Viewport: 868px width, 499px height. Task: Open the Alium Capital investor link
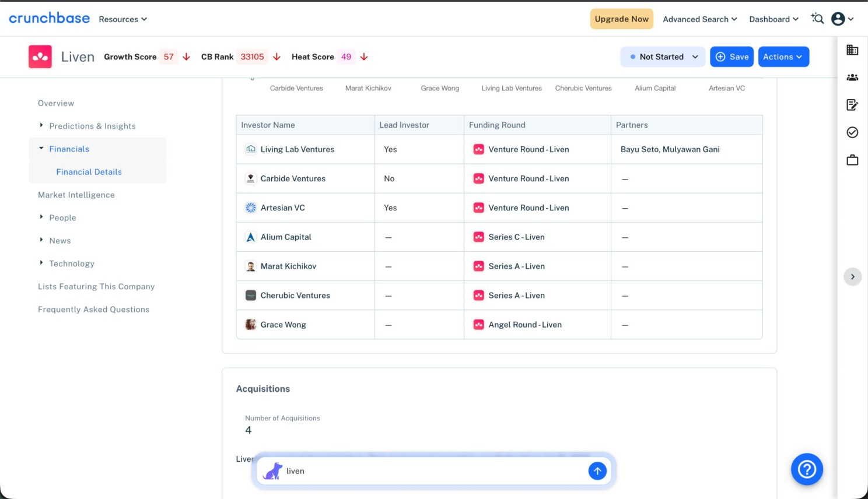pyautogui.click(x=286, y=237)
